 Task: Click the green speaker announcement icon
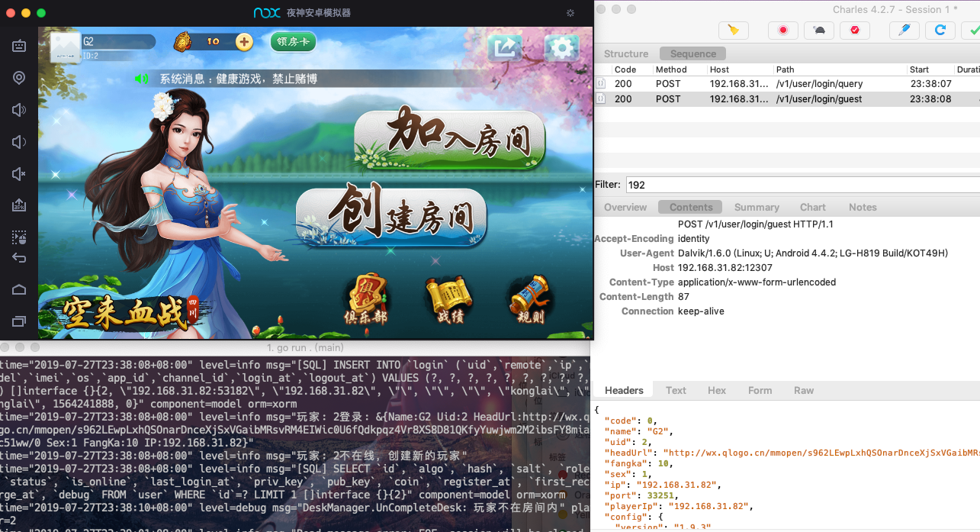tap(143, 79)
